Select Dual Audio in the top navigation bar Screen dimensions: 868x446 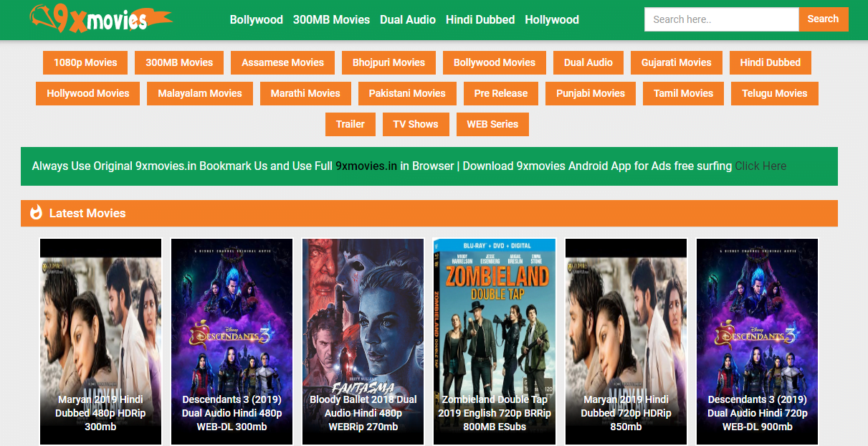click(408, 19)
